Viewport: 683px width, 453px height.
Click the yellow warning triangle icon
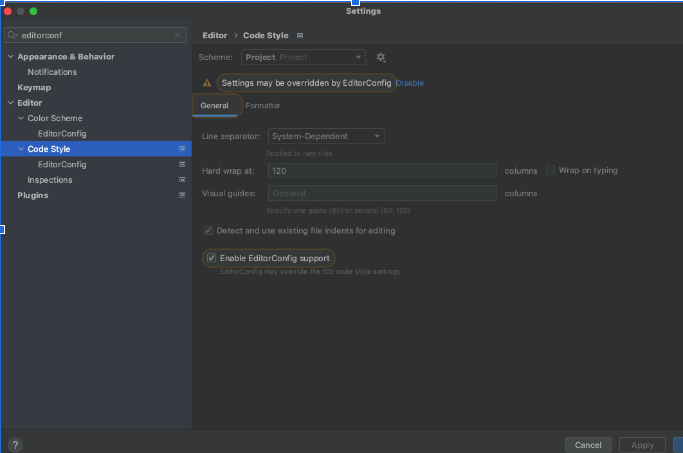[207, 83]
